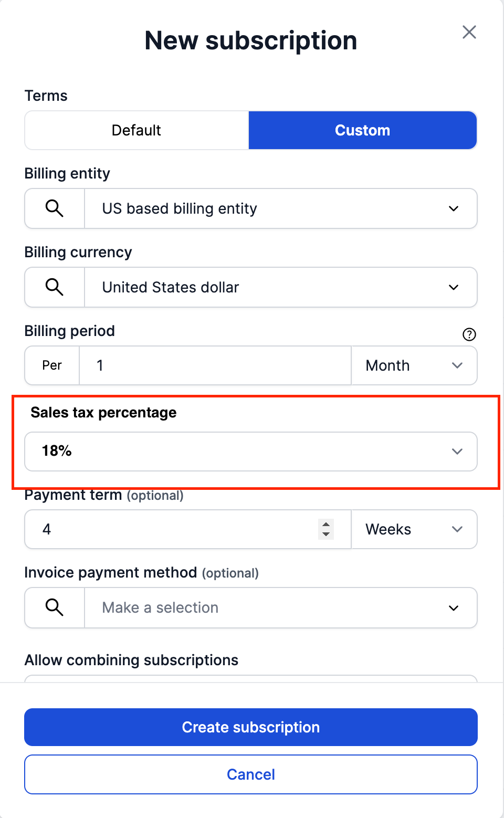Decrease payment term with down arrow
This screenshot has height=818, width=504.
point(326,534)
